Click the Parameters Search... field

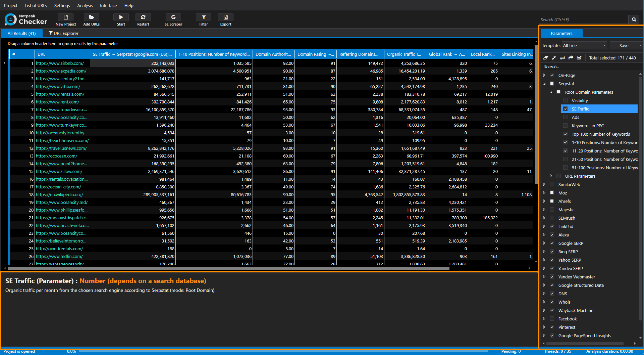click(590, 66)
